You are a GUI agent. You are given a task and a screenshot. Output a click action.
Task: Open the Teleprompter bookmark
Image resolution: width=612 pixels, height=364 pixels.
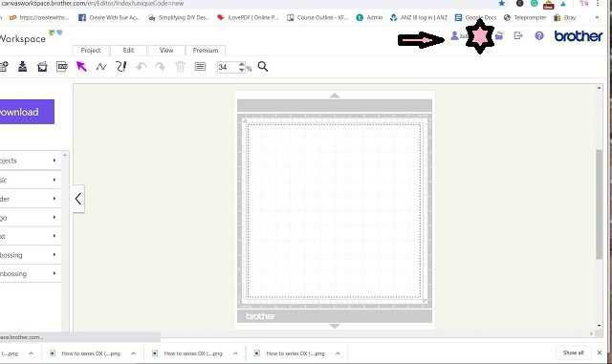(525, 17)
